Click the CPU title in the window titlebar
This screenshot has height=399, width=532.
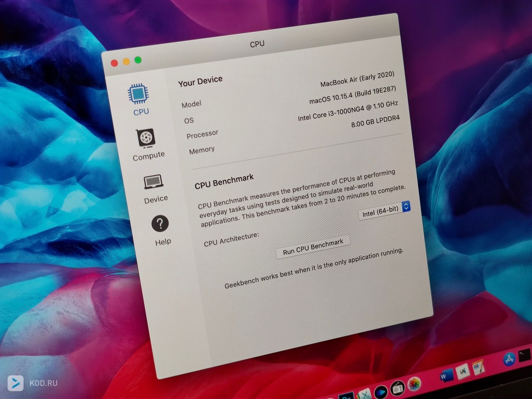[x=257, y=44]
